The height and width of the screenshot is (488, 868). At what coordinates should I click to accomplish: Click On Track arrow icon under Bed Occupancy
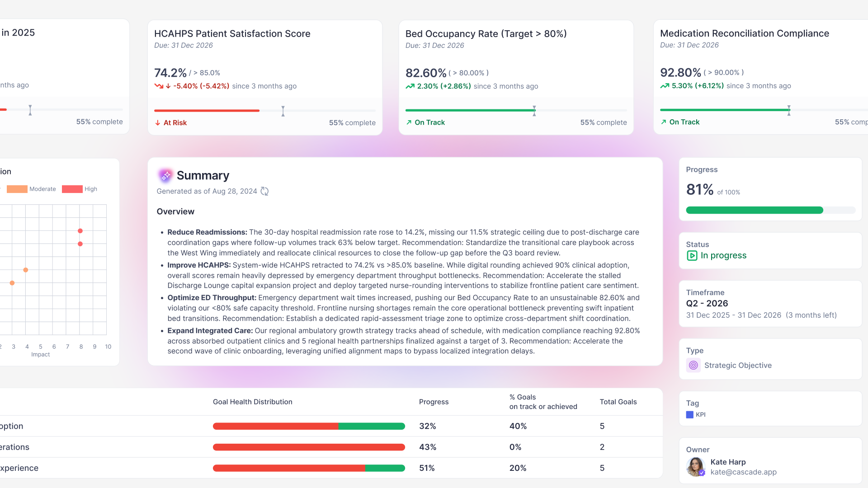pos(409,122)
